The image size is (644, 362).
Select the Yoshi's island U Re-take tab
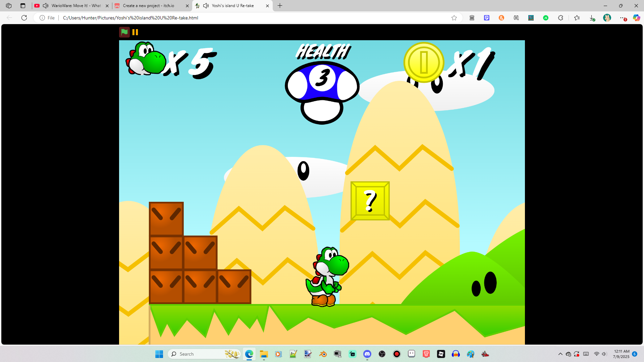[x=232, y=6]
